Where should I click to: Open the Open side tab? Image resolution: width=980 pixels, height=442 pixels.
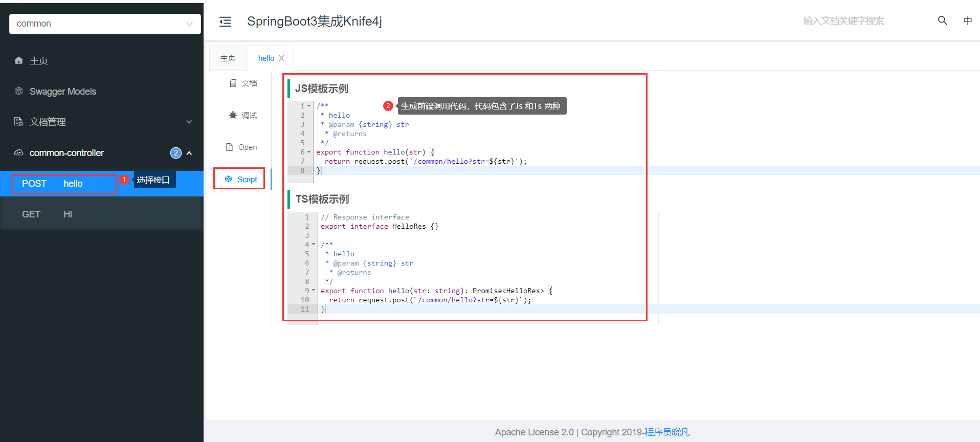click(x=241, y=147)
